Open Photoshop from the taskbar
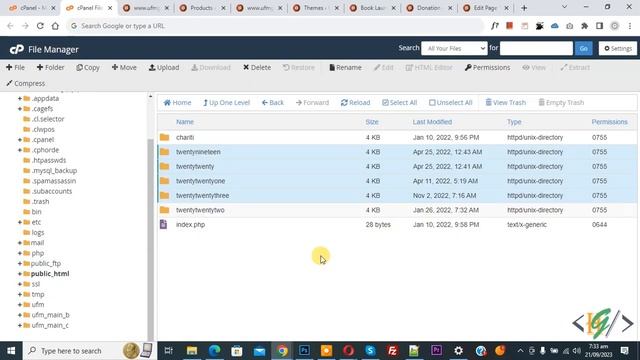The image size is (640, 360). (x=304, y=351)
